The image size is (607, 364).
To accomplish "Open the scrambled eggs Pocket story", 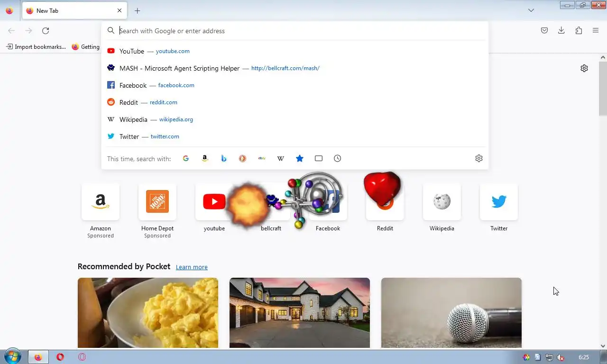I will [148, 313].
